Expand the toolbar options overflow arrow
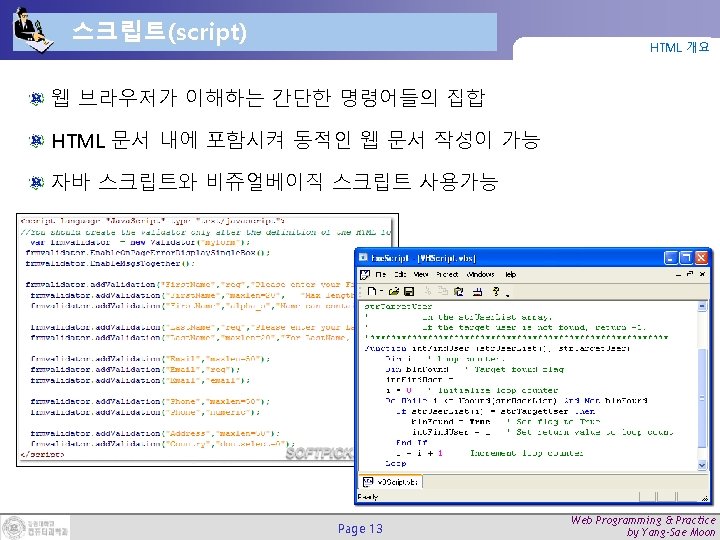Image resolution: width=720 pixels, height=540 pixels. click(x=507, y=294)
